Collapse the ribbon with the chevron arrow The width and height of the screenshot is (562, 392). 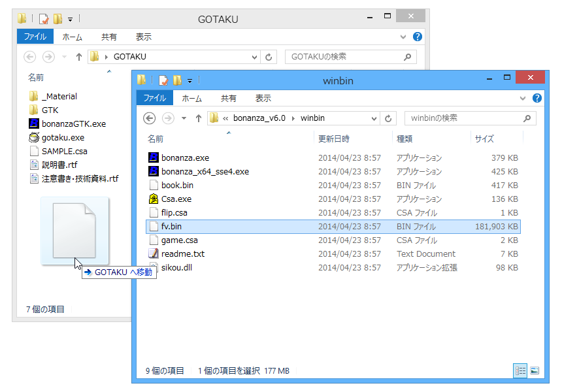[523, 98]
